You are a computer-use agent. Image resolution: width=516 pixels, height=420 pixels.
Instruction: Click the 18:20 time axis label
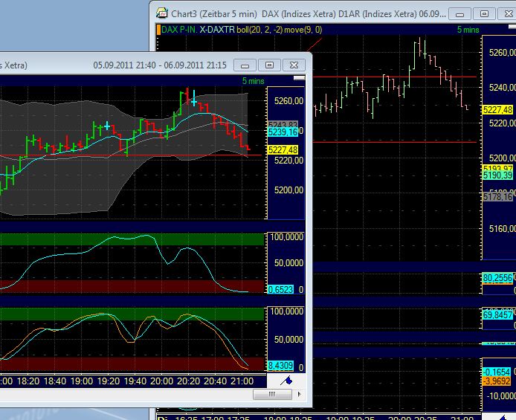(28, 381)
